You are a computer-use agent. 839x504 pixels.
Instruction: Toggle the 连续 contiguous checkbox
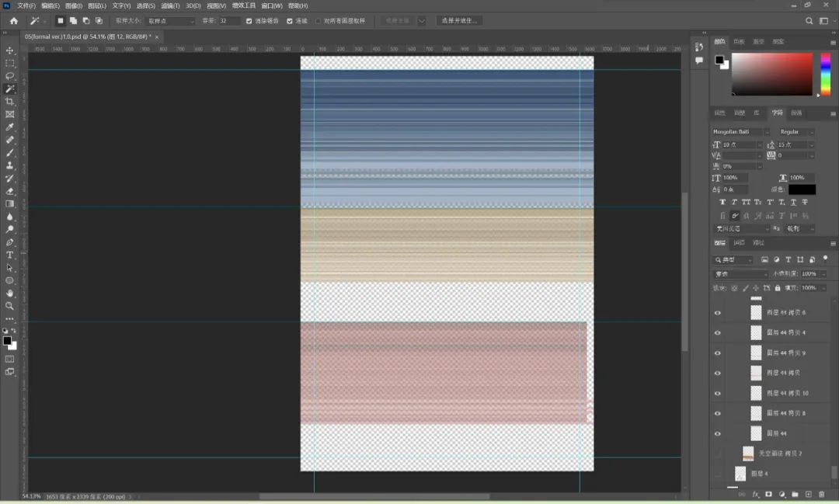tap(290, 21)
